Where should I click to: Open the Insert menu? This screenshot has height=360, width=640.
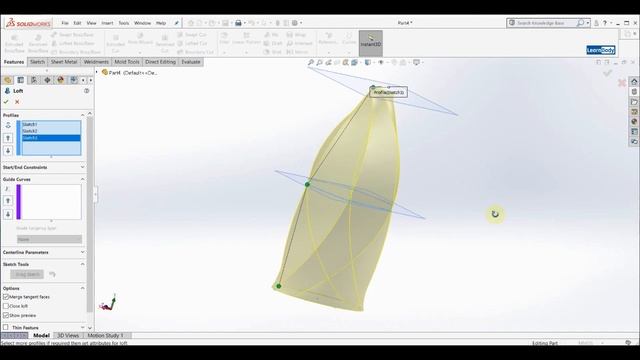(x=107, y=23)
